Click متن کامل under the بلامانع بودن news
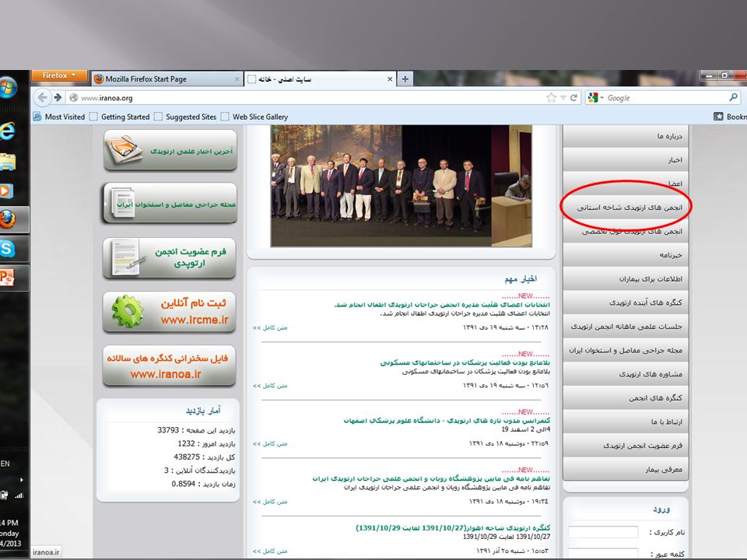Image resolution: width=747 pixels, height=560 pixels. (x=270, y=386)
